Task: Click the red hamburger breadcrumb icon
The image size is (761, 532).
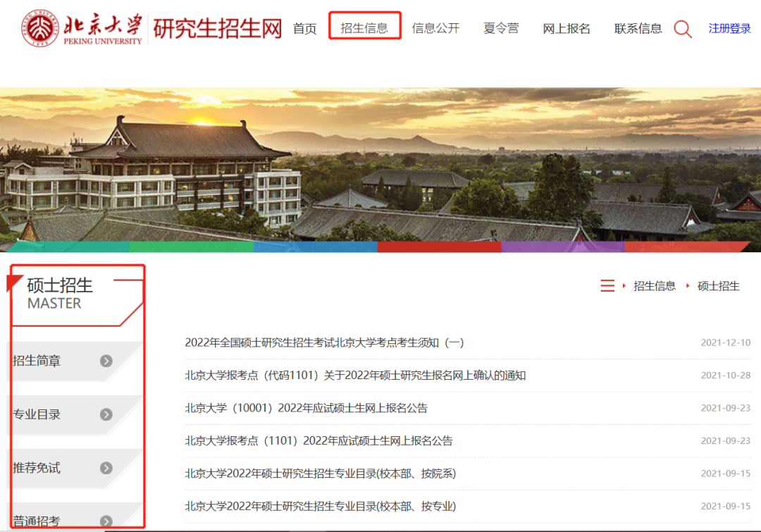Action: tap(607, 285)
